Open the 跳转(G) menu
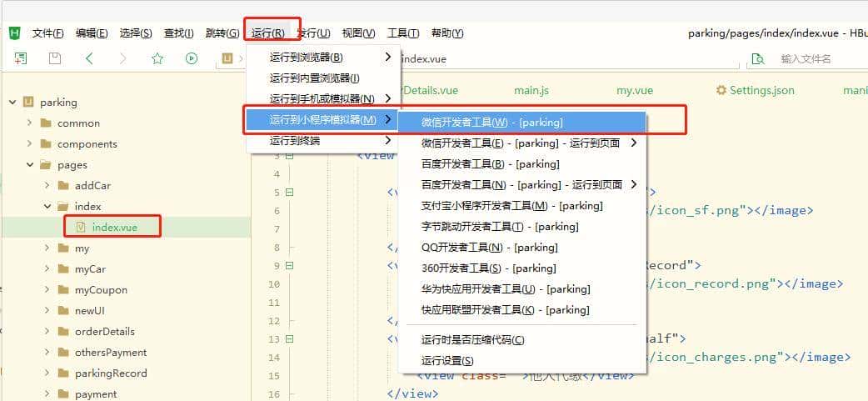The height and width of the screenshot is (401, 868). pyautogui.click(x=222, y=33)
